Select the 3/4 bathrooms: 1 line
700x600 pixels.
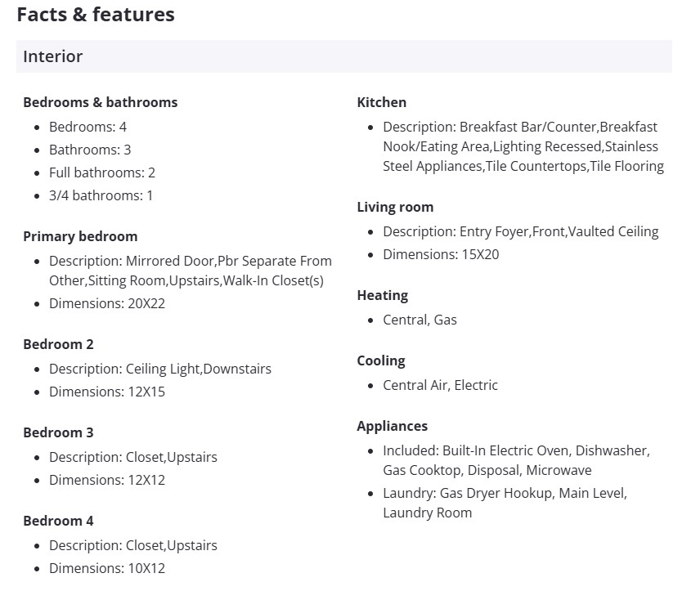coord(101,195)
